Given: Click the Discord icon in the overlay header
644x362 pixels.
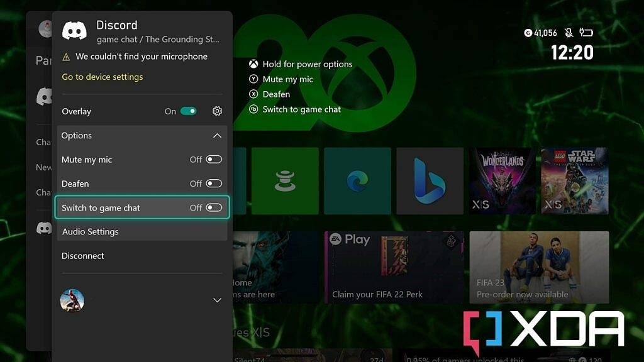Looking at the screenshot, I should point(75,30).
